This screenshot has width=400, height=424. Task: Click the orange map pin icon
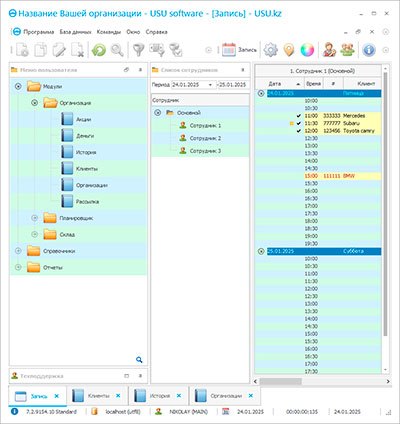(x=289, y=50)
